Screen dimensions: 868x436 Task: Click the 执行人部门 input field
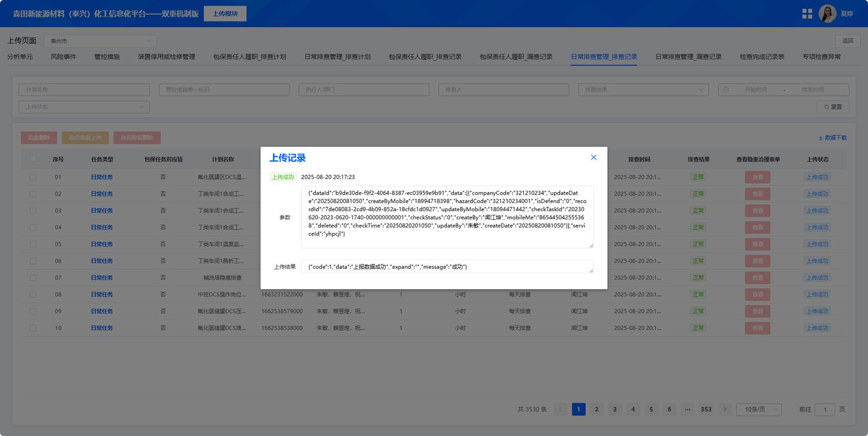coord(364,90)
